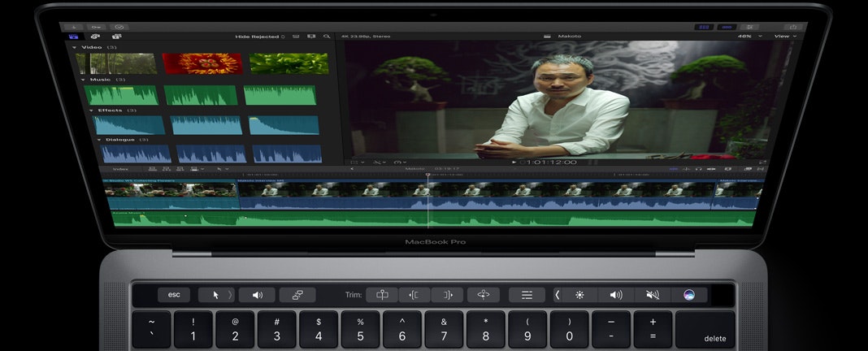This screenshot has height=351, width=868.
Task: Open the viewer View options dropdown
Action: (786, 37)
